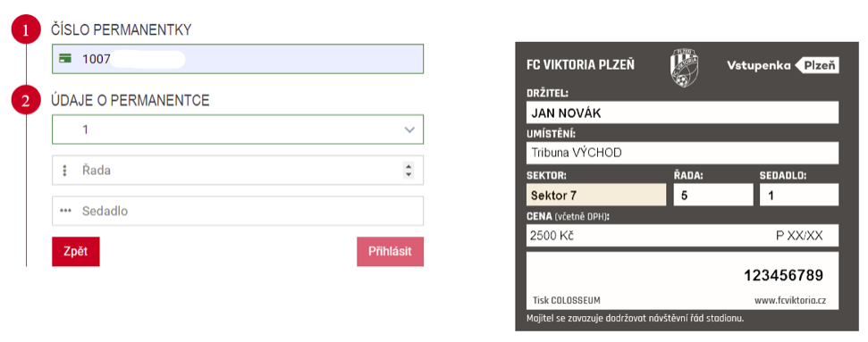Click the vertical dots icon beside Řada
Viewport: 868px width, 342px height.
pos(64,171)
